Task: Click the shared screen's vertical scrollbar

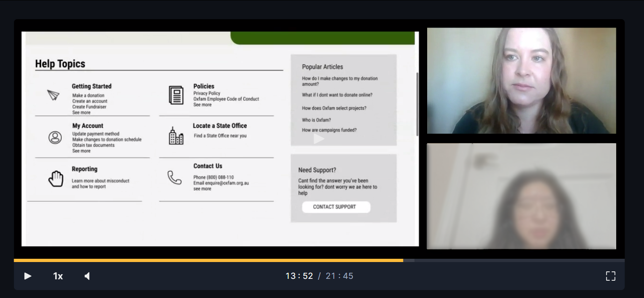Action: tap(417, 104)
